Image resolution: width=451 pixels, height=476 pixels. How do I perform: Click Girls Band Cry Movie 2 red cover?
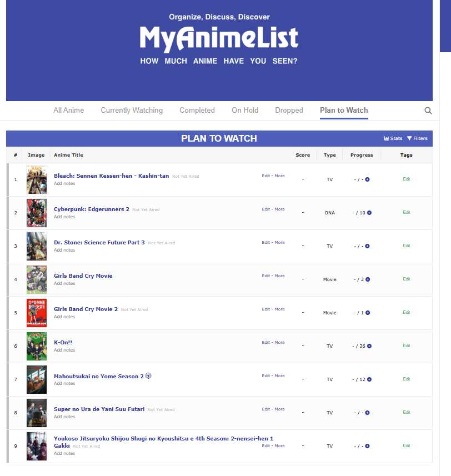click(37, 313)
